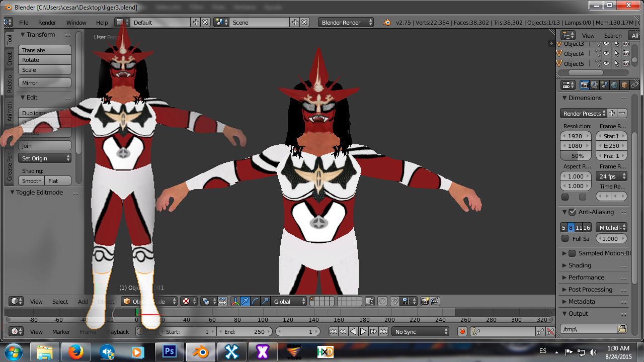This screenshot has width=644, height=362.
Task: Open the Render Presets dropdown
Action: [x=583, y=113]
